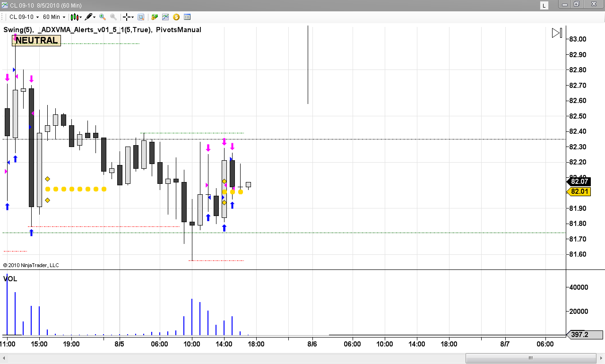Open the data box icon
The image size is (605, 364).
click(x=141, y=17)
